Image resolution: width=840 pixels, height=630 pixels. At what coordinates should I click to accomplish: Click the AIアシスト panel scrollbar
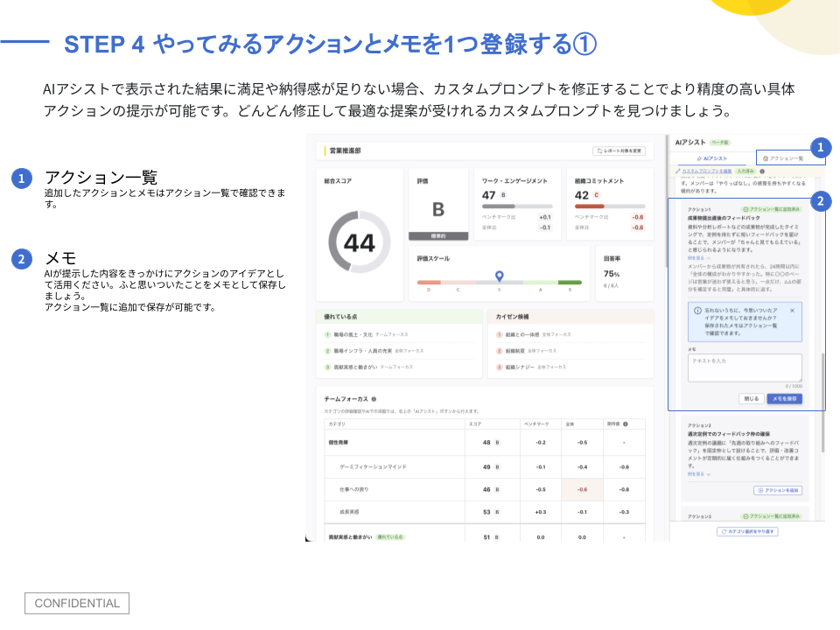[x=823, y=403]
